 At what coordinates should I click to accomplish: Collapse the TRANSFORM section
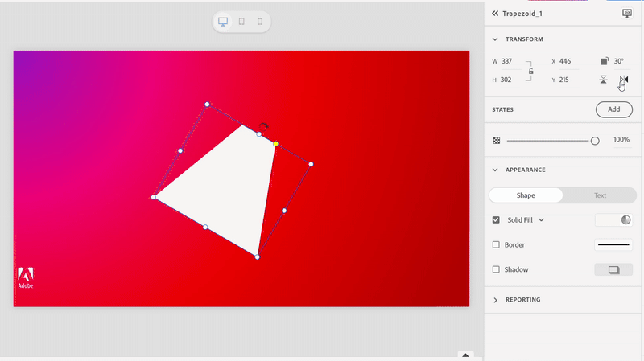point(495,39)
